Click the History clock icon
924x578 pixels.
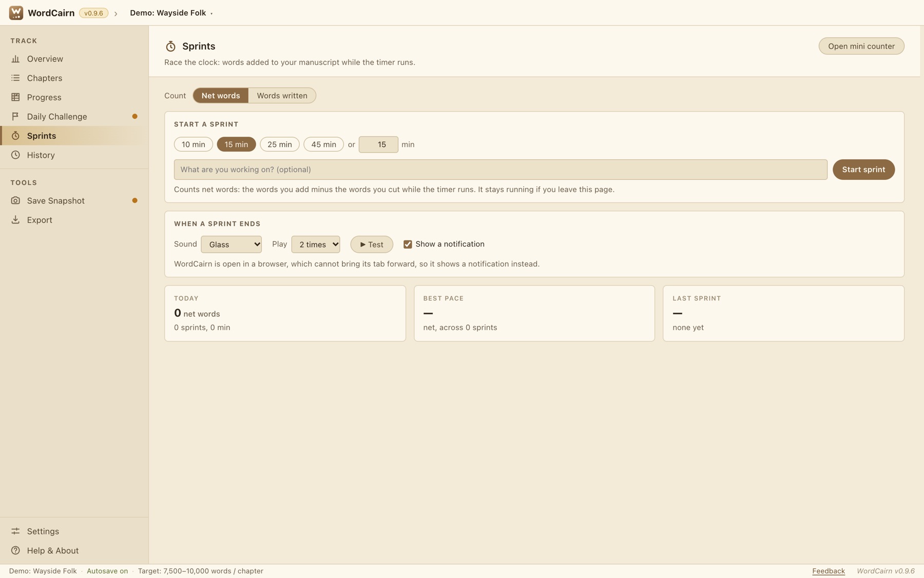pos(15,155)
